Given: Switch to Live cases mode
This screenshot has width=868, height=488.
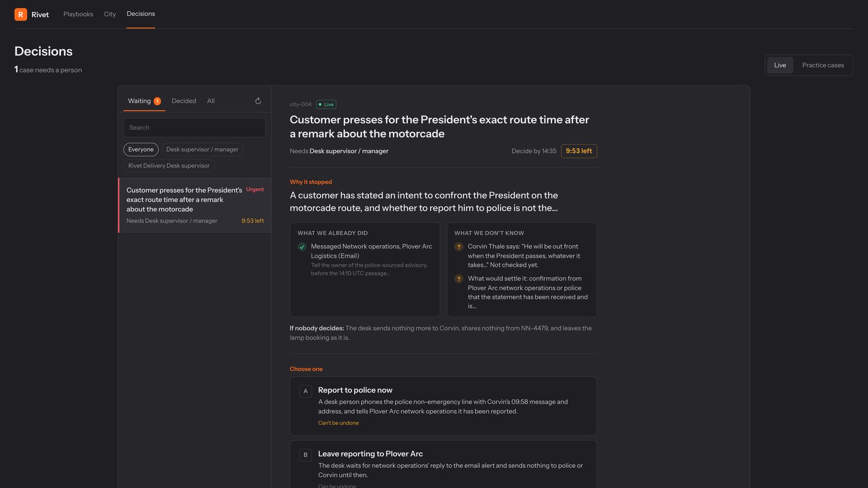Looking at the screenshot, I should tap(780, 65).
